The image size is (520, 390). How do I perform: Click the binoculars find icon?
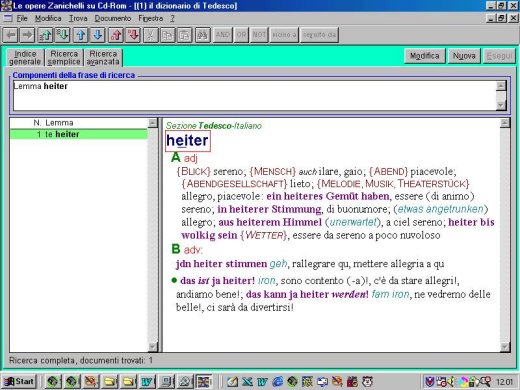click(203, 35)
